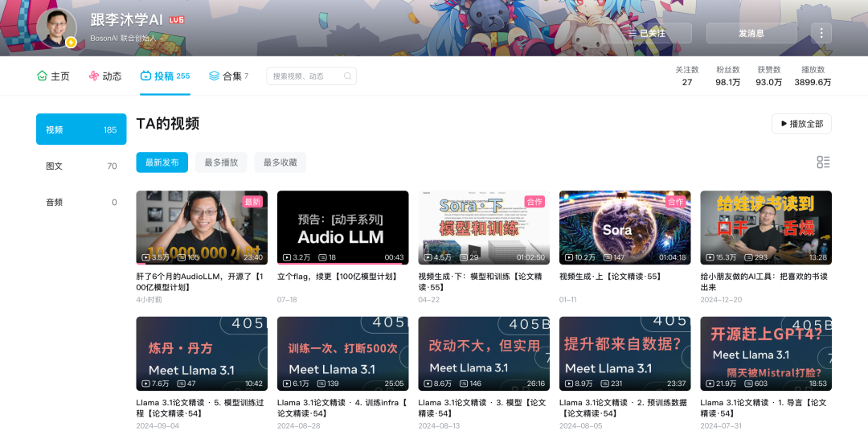This screenshot has width=868, height=431.
Task: Click the title 视频生成·下：模型和训练
Action: (x=480, y=281)
